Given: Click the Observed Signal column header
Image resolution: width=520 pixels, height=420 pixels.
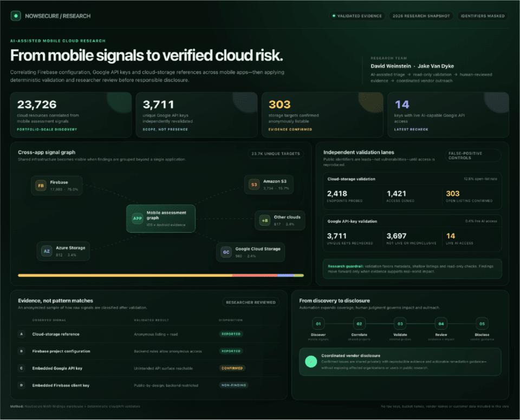Looking at the screenshot, I should (x=49, y=320).
